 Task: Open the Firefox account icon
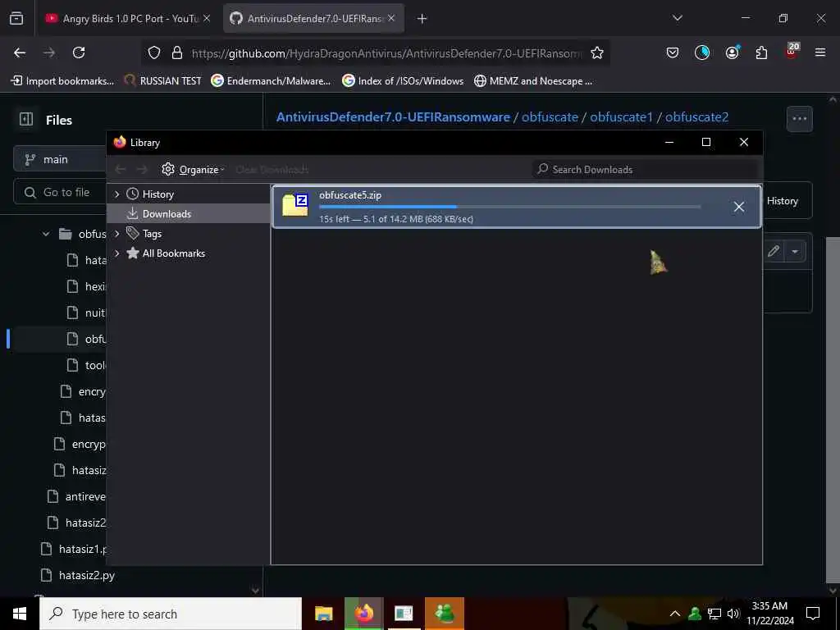tap(732, 52)
